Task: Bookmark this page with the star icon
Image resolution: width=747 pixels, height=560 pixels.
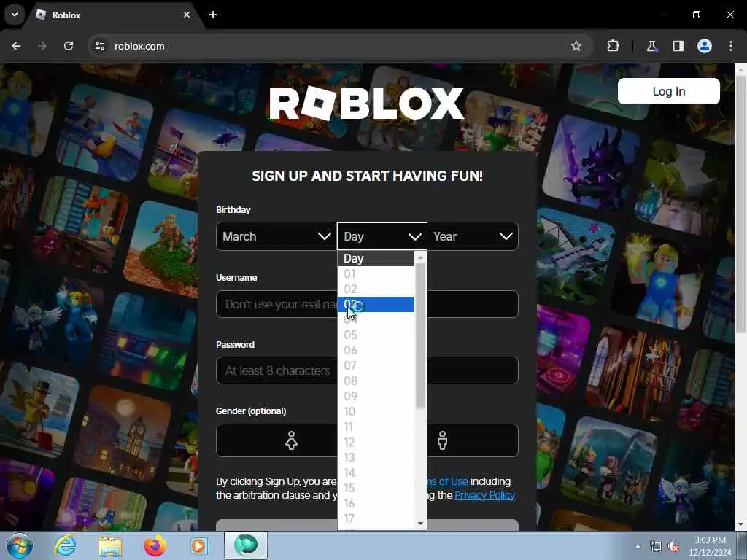Action: [576, 46]
